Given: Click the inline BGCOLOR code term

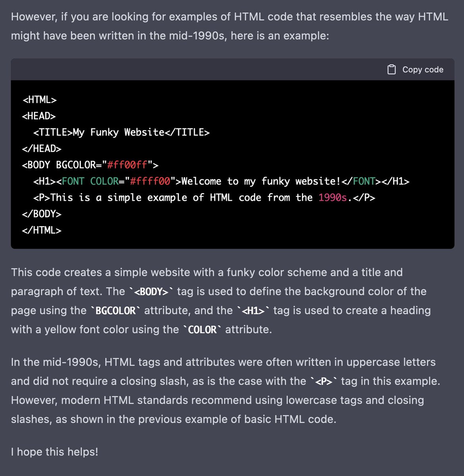Looking at the screenshot, I should 116,311.
